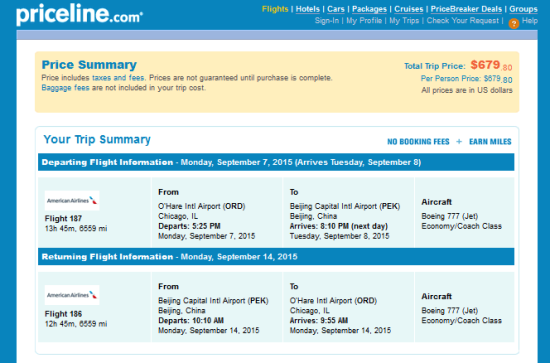Click the orange Help question mark icon

pyautogui.click(x=514, y=23)
